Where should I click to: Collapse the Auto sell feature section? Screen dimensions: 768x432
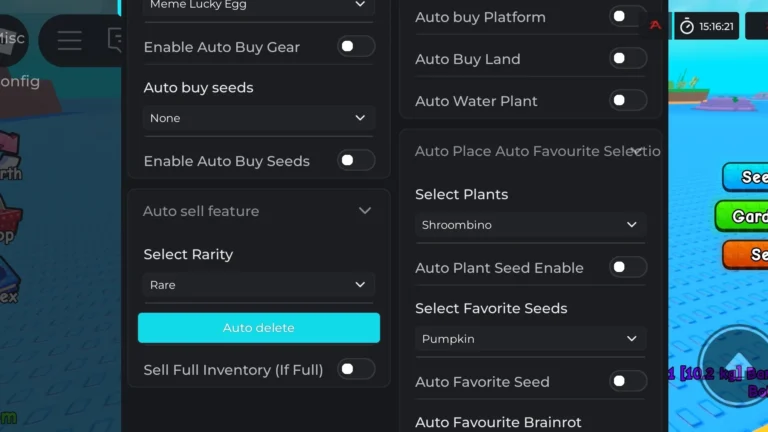point(365,211)
